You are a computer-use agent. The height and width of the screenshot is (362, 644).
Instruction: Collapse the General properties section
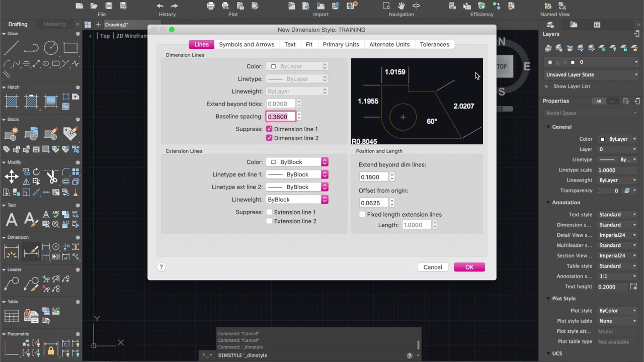coord(548,127)
